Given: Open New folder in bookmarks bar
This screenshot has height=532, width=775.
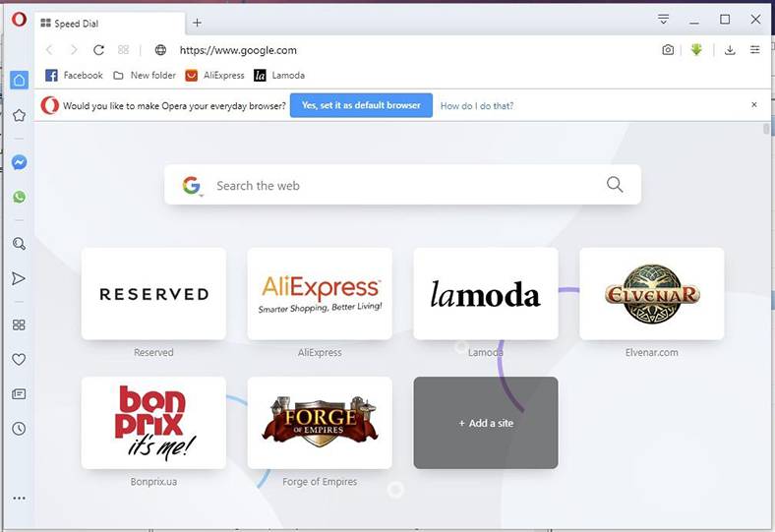Looking at the screenshot, I should (145, 75).
